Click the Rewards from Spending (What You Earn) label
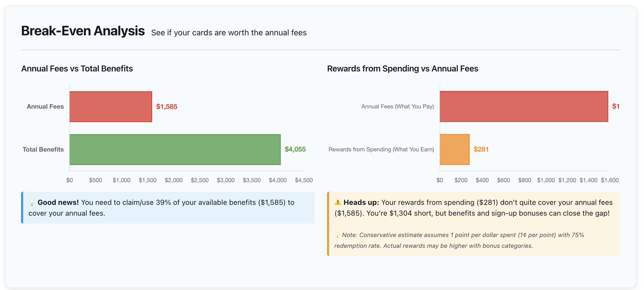The image size is (644, 290). point(381,149)
